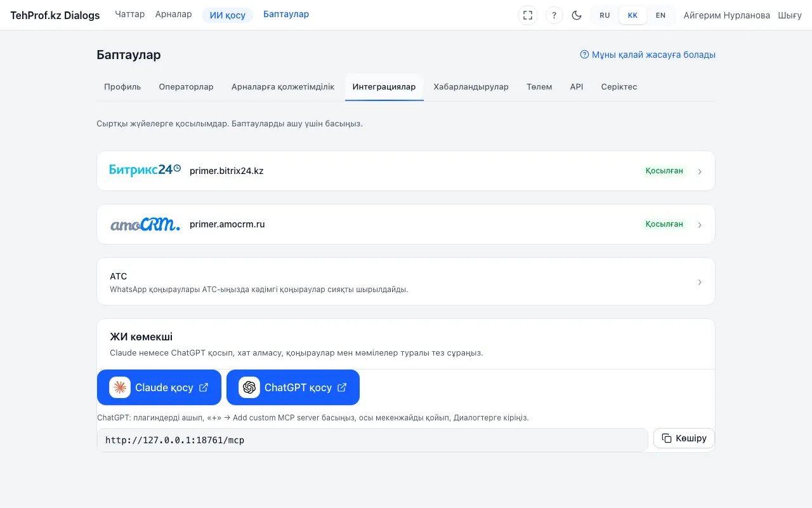Expand the АТС integration chevron

coord(700,282)
